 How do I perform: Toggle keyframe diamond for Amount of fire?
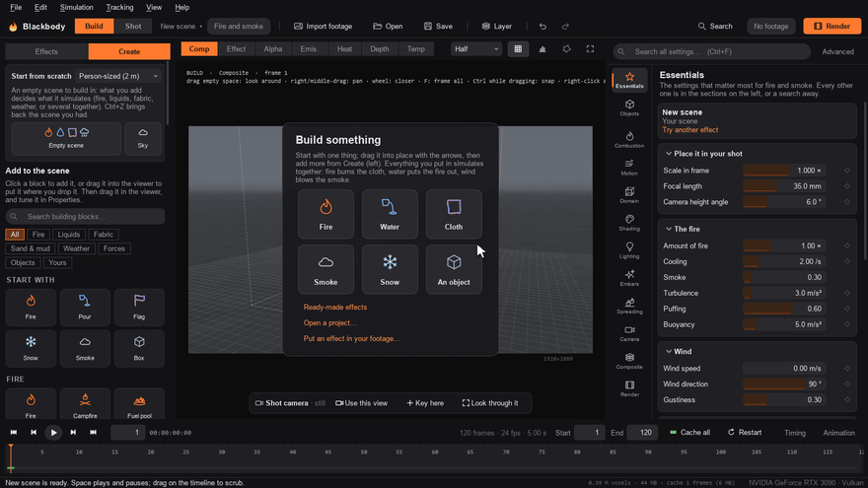pyautogui.click(x=847, y=245)
